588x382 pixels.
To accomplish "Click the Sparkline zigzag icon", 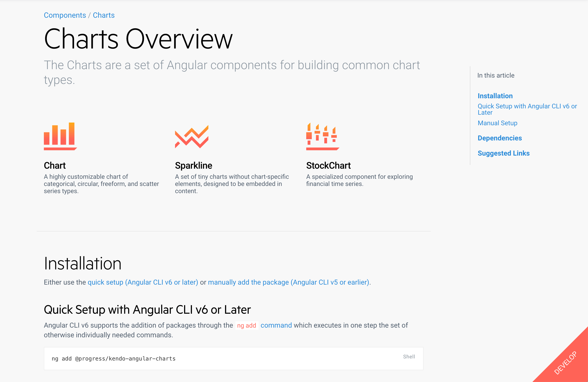I will [x=192, y=137].
